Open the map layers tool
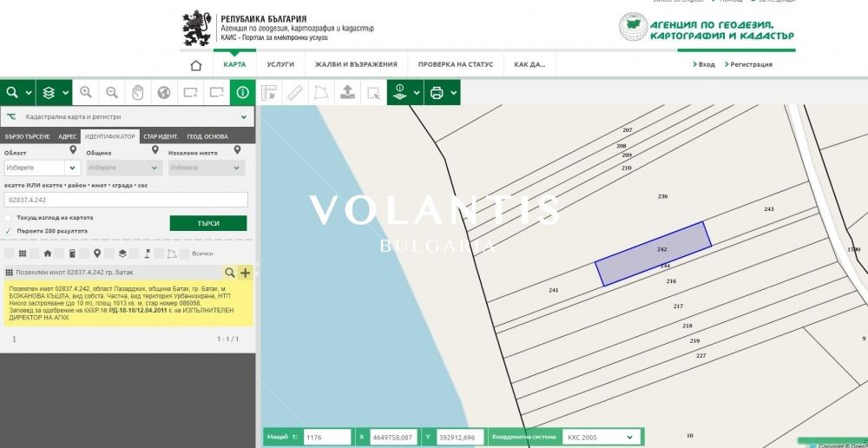 (49, 93)
